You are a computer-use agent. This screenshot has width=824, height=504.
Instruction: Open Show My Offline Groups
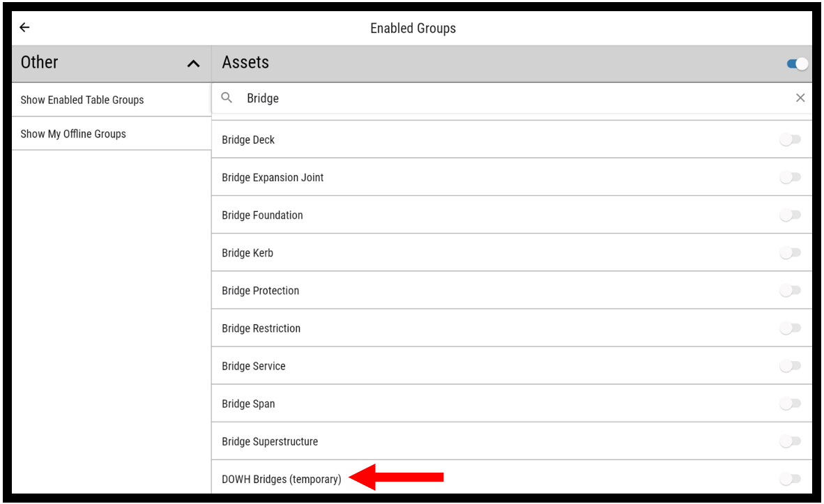[73, 134]
